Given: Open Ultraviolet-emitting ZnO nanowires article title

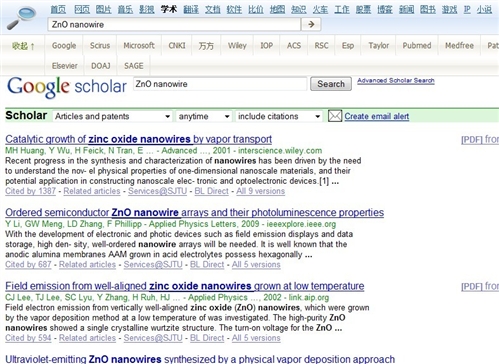Looking at the screenshot, I should (200, 359).
